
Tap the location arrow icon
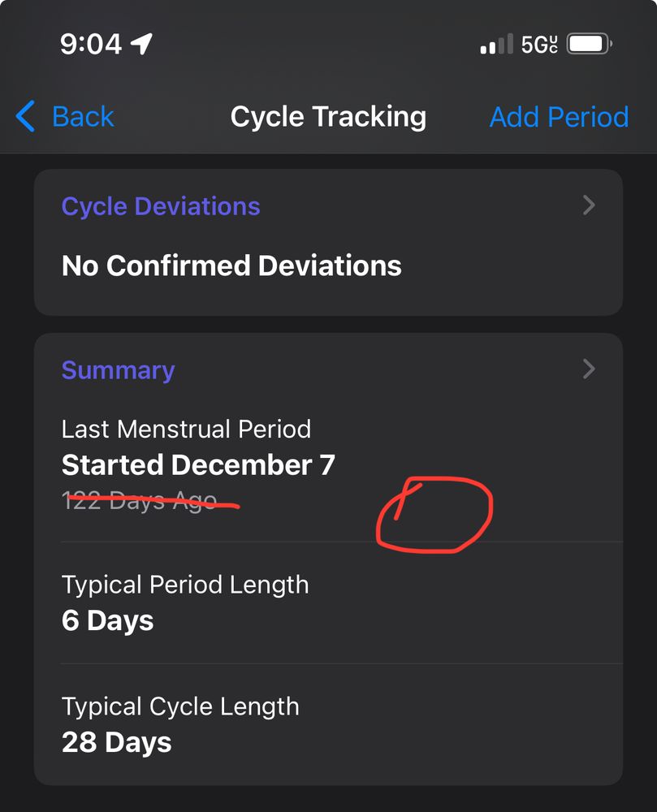pos(141,44)
